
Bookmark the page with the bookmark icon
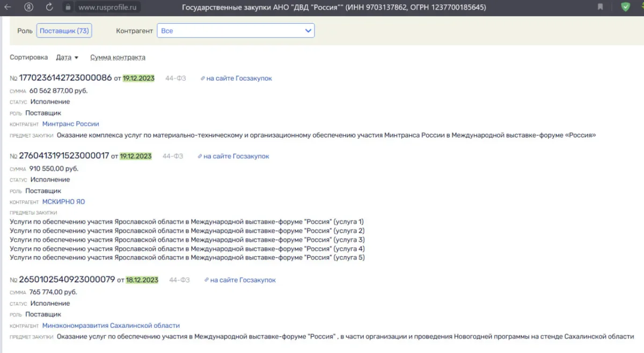click(x=600, y=7)
